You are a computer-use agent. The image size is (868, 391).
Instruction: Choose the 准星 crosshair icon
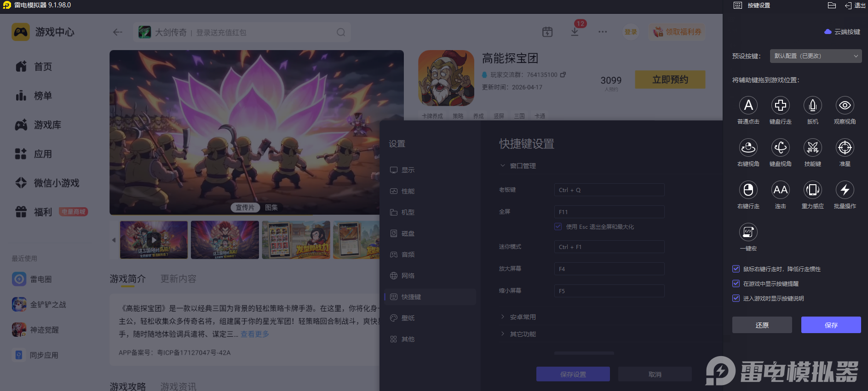pyautogui.click(x=845, y=147)
